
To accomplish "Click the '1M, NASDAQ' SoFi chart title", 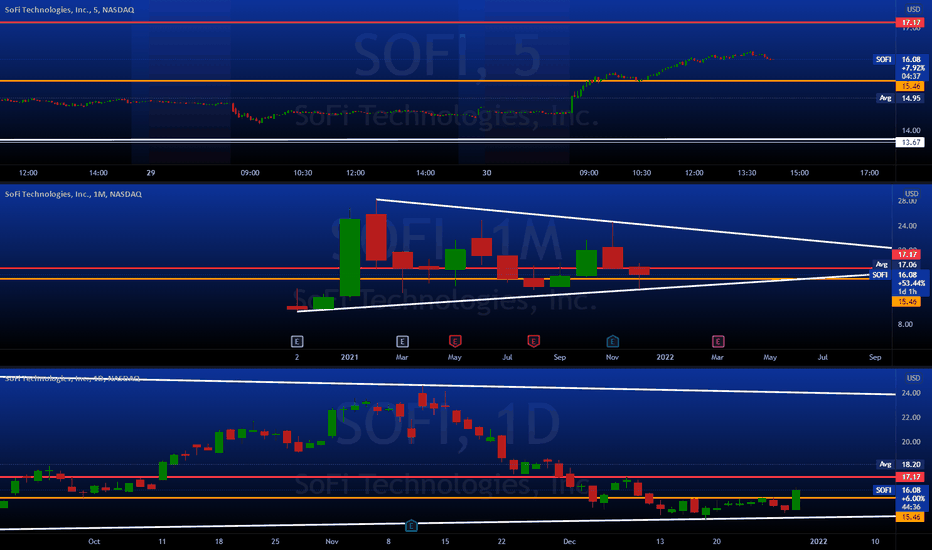I will point(73,194).
